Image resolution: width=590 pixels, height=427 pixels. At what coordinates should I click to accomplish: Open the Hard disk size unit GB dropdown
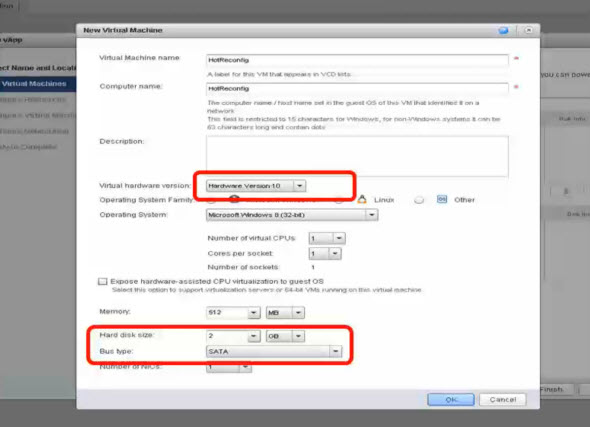285,336
